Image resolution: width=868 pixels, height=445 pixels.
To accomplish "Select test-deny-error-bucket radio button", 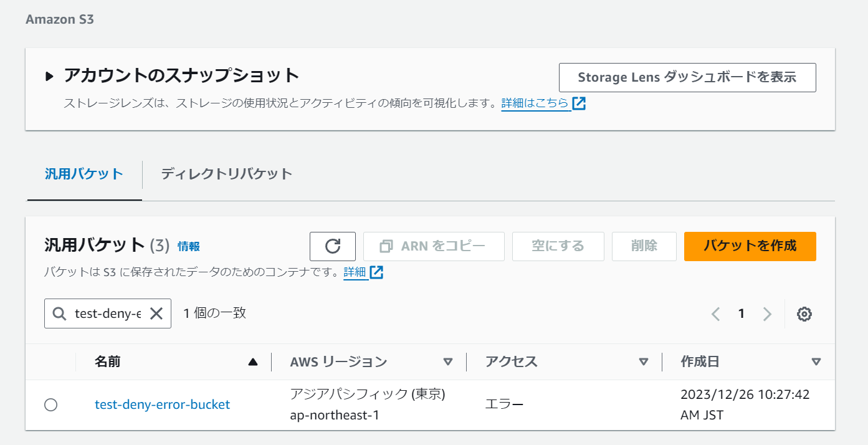I will [x=51, y=405].
